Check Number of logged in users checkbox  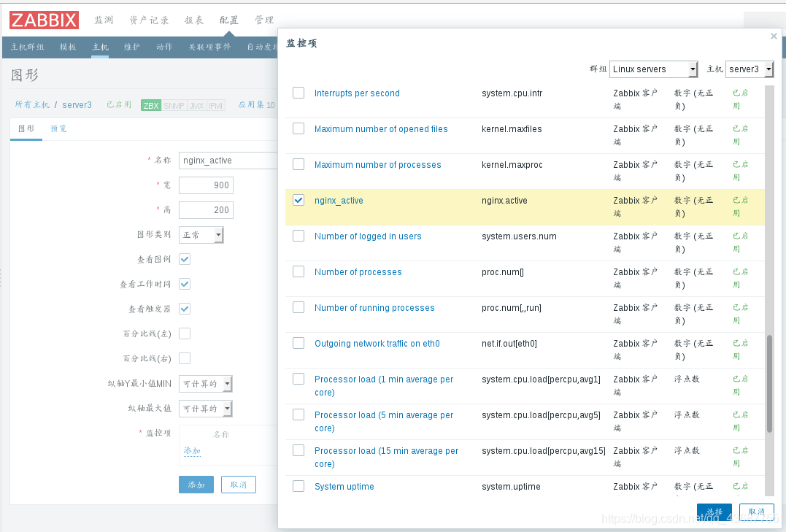pyautogui.click(x=298, y=236)
